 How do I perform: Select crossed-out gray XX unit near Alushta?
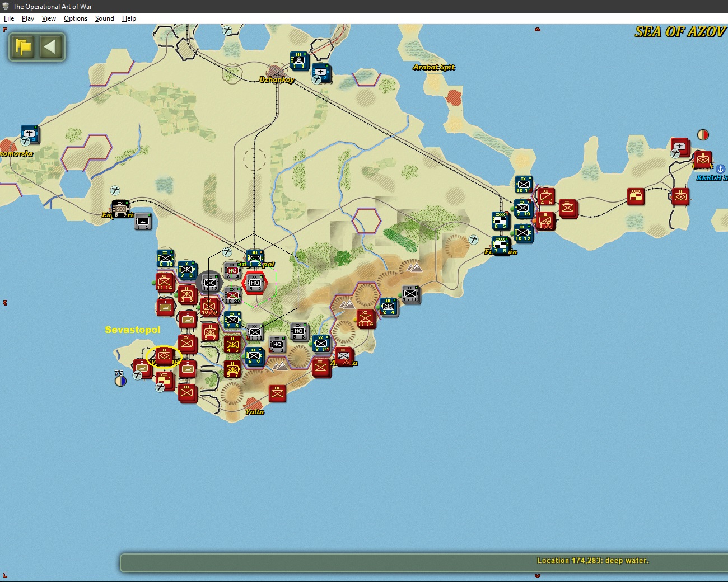(x=344, y=355)
